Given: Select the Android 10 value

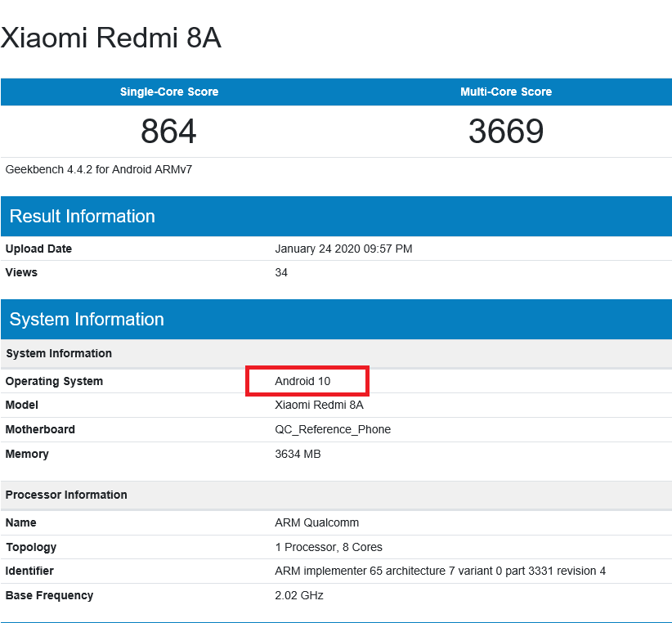Looking at the screenshot, I should click(302, 381).
